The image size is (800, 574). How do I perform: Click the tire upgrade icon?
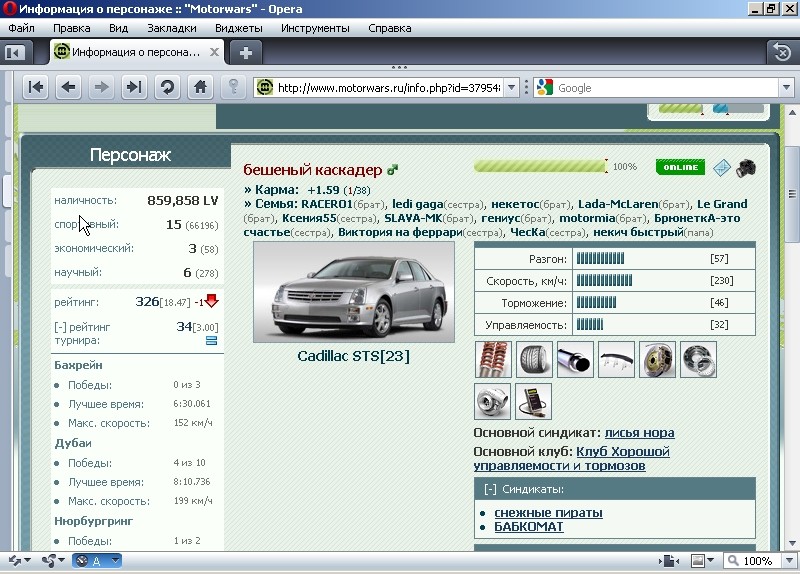pos(534,360)
